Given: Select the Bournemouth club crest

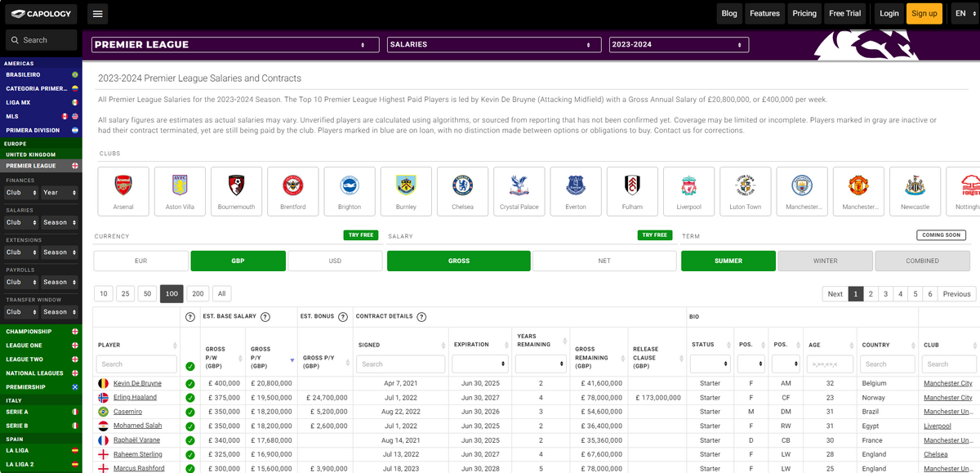Looking at the screenshot, I should point(236,191).
